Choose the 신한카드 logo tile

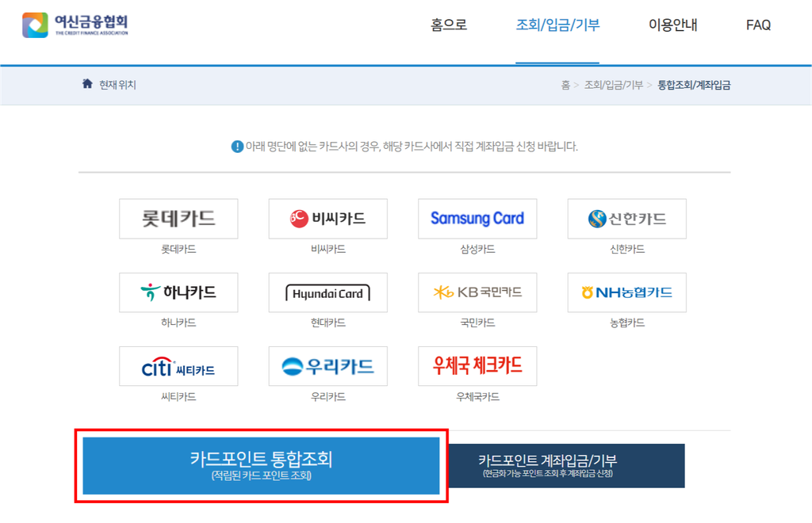click(x=627, y=219)
